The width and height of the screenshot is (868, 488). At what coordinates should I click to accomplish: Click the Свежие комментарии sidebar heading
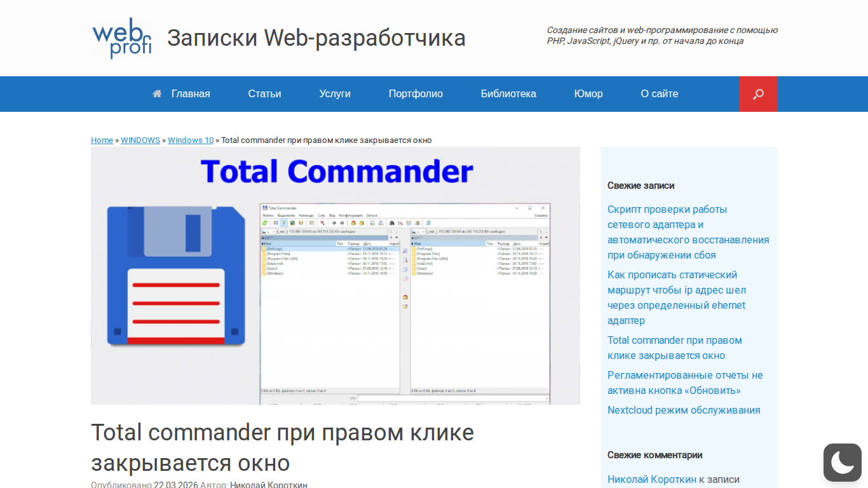[654, 455]
